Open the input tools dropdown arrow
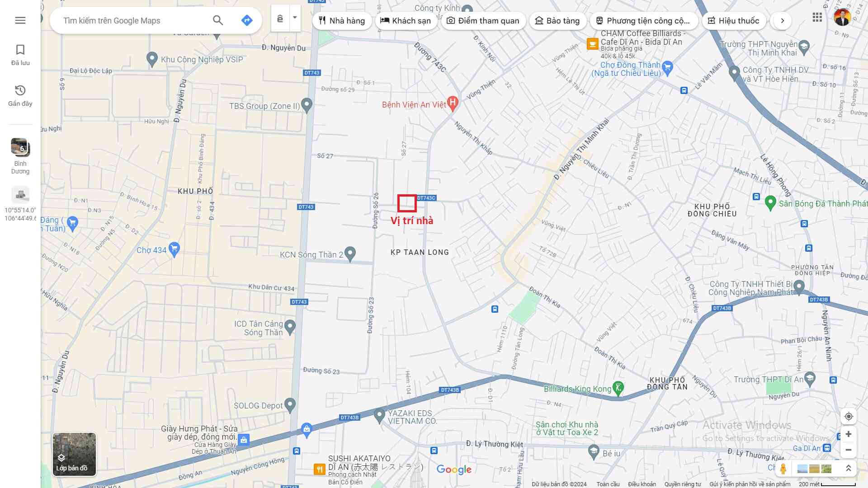The width and height of the screenshot is (868, 488). pos(295,18)
